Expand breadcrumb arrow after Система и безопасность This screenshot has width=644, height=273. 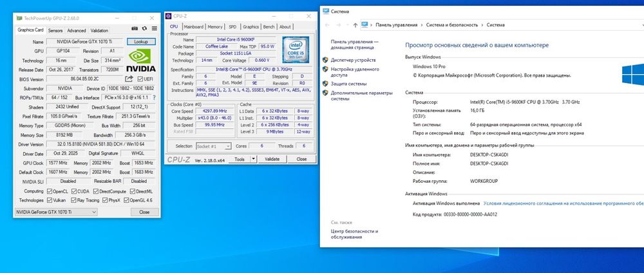point(482,25)
